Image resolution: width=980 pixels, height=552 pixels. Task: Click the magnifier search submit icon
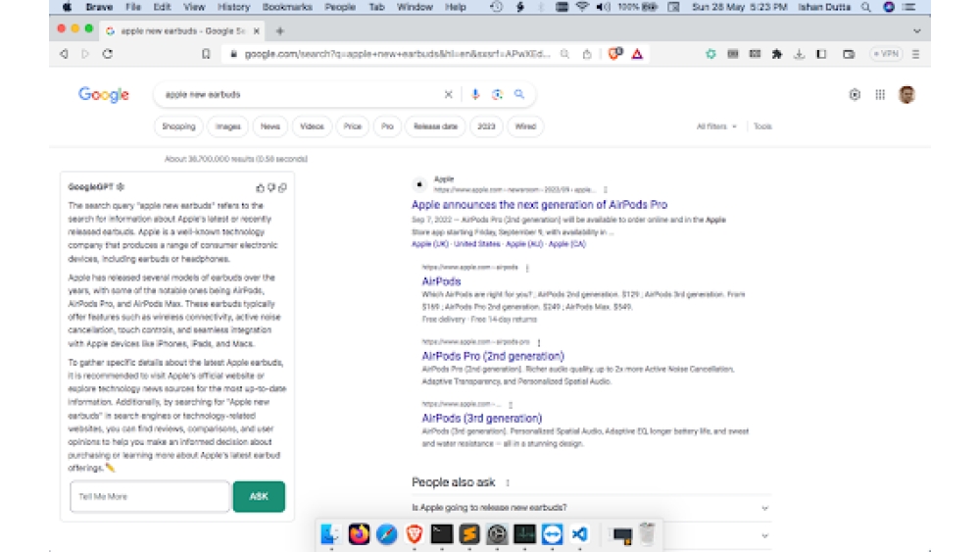[519, 94]
